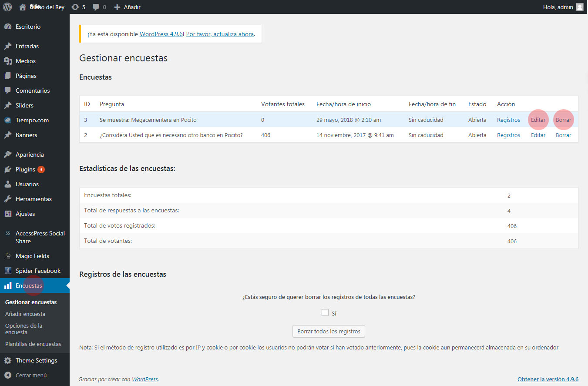
Task: Open the Hola, admin user menu
Action: (x=558, y=7)
